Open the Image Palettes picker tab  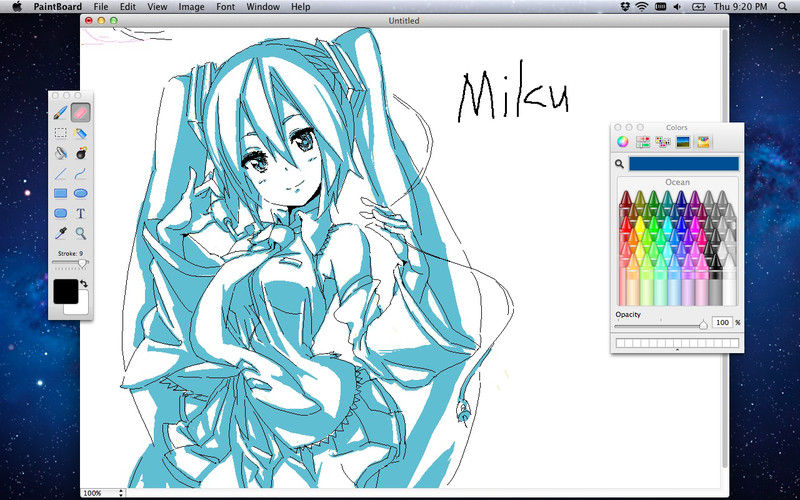tap(683, 142)
